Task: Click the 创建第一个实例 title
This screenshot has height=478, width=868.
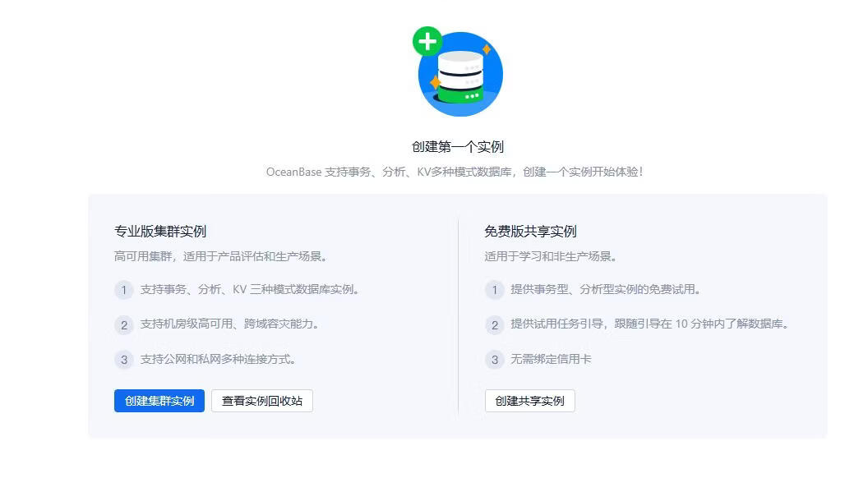Action: (457, 147)
